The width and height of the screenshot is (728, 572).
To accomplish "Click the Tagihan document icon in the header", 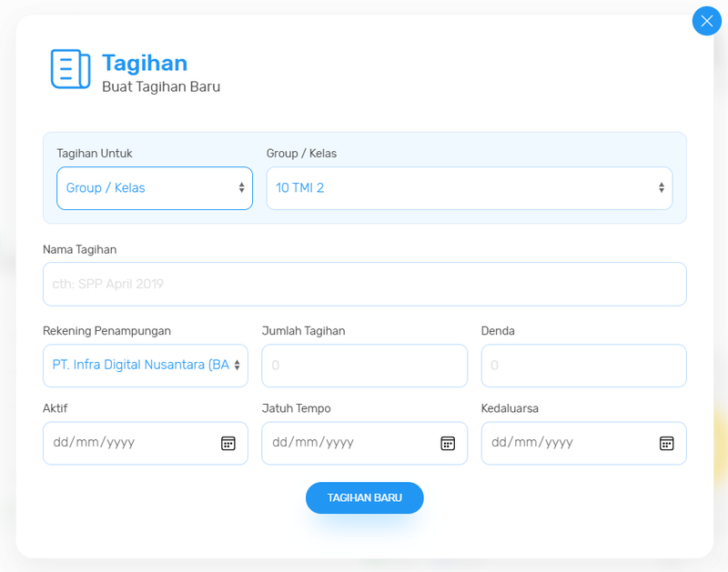I will coord(71,69).
